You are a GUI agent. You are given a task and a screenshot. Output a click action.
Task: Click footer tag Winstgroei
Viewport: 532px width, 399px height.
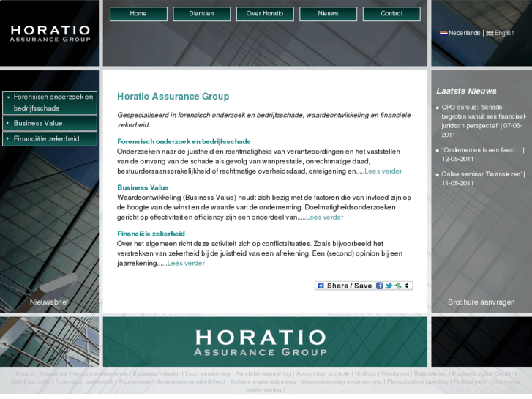[x=395, y=373]
